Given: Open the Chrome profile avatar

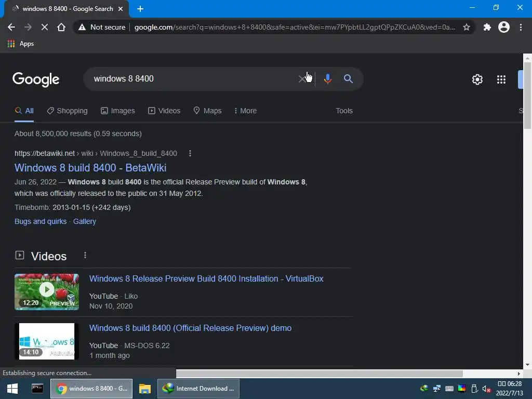Looking at the screenshot, I should click(504, 27).
